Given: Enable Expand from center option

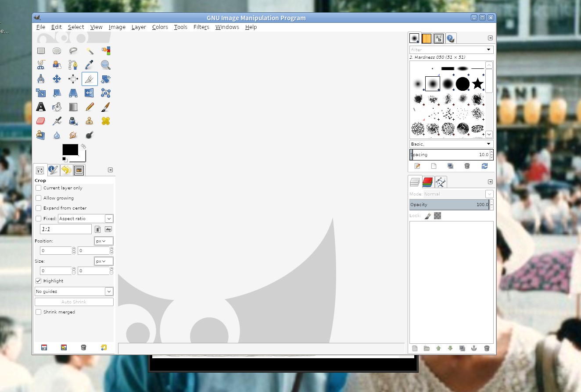Looking at the screenshot, I should pos(39,208).
